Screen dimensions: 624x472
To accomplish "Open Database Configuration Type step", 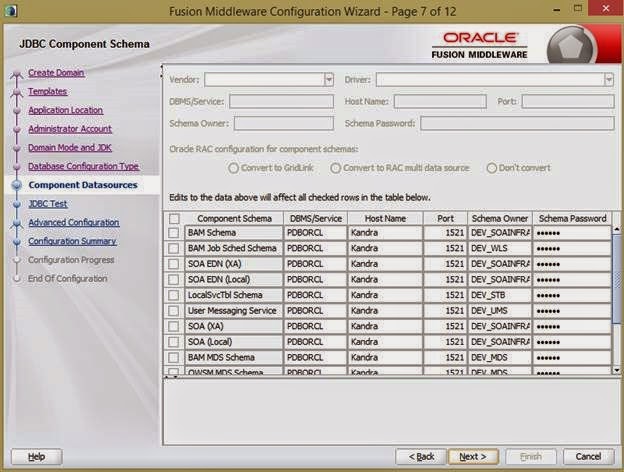I will tap(84, 166).
